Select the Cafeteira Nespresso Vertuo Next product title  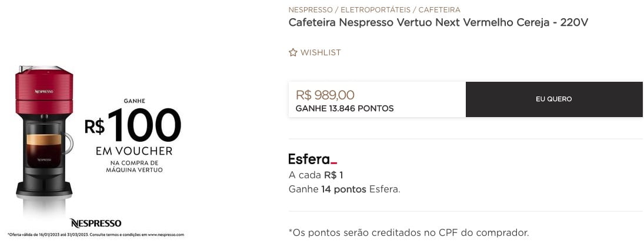pyautogui.click(x=438, y=22)
